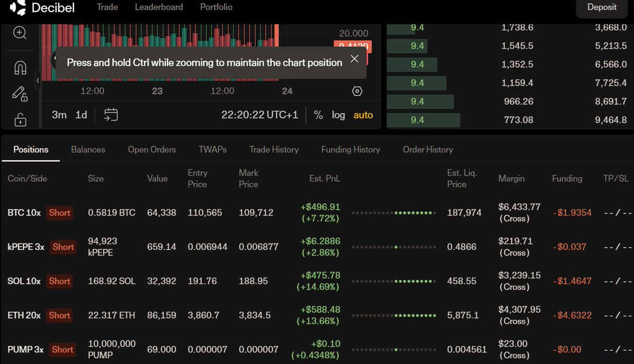
Task: Edit TP/SL for the SOL position
Action: pyautogui.click(x=618, y=281)
